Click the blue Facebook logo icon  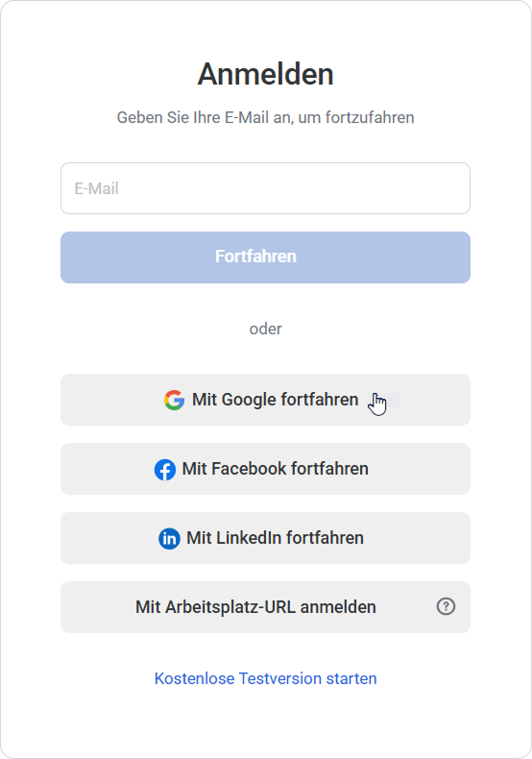click(x=165, y=470)
